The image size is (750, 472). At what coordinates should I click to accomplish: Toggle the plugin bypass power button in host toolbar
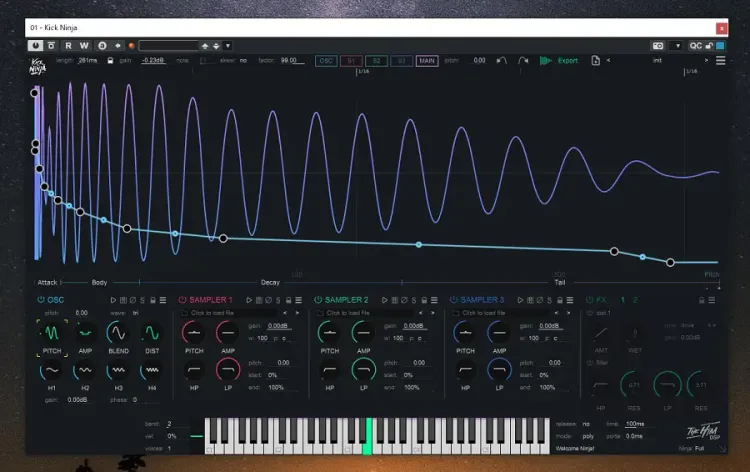tap(35, 45)
